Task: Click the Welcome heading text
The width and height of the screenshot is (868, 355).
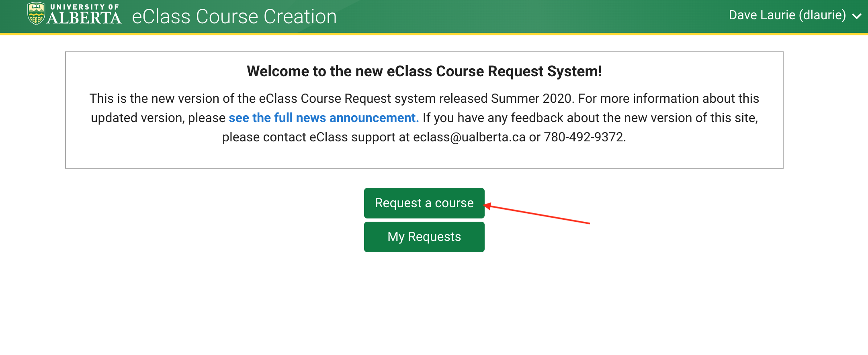Action: [x=424, y=71]
